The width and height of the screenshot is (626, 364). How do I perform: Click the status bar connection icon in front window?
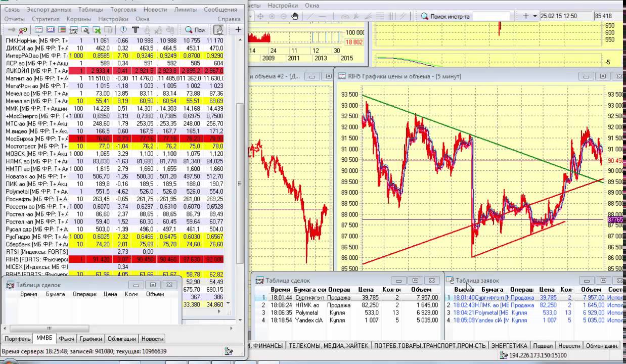pos(229,351)
